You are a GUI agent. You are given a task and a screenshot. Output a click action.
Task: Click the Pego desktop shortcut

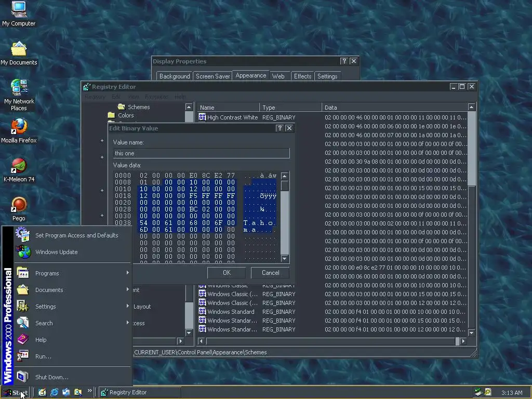[19, 209]
